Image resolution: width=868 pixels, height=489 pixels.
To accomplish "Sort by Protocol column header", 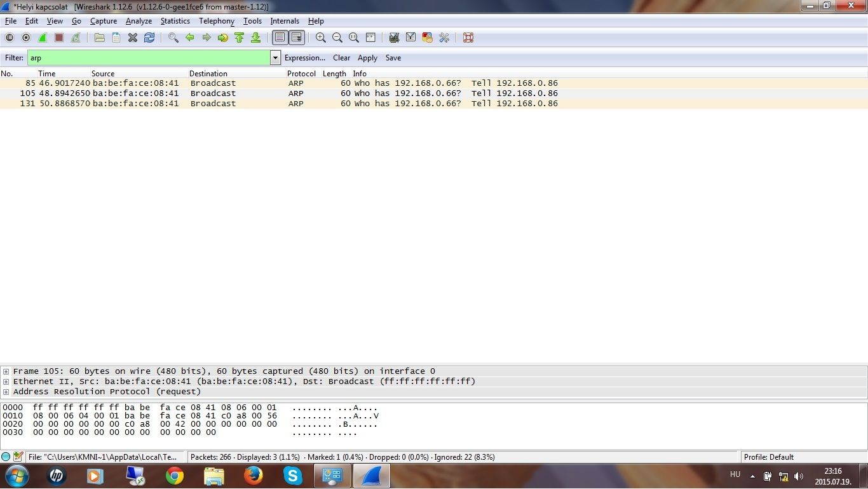I will [x=301, y=74].
